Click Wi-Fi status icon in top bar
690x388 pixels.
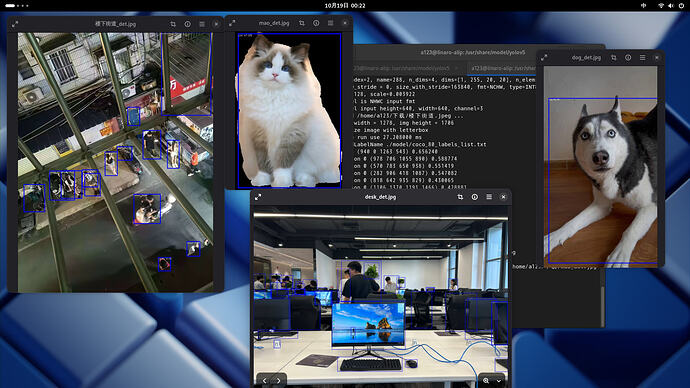tap(661, 6)
